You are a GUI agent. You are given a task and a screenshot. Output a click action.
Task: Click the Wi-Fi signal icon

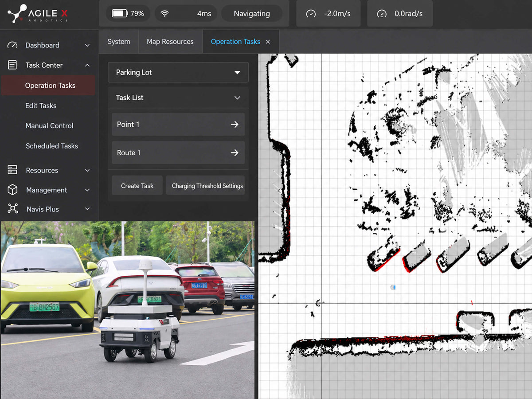pos(164,14)
